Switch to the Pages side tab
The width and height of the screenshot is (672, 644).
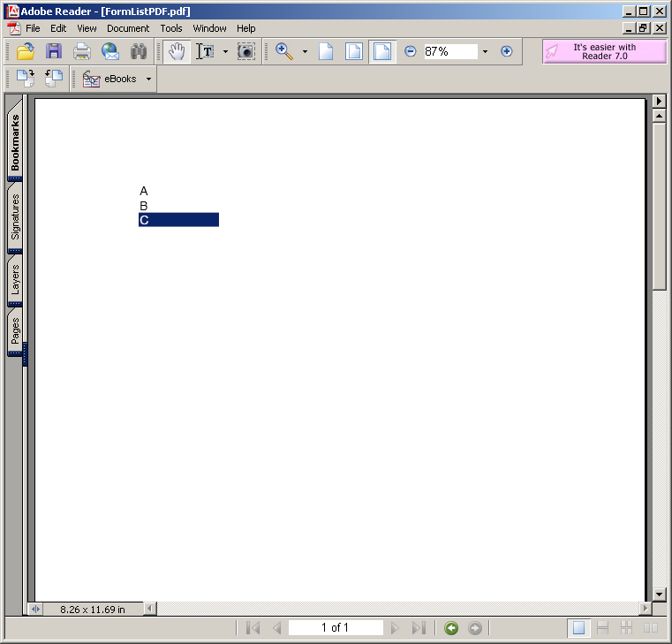pyautogui.click(x=15, y=330)
